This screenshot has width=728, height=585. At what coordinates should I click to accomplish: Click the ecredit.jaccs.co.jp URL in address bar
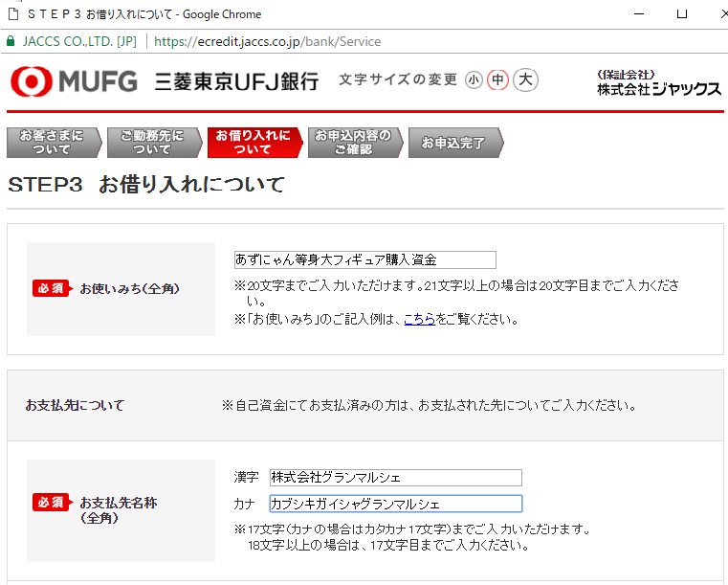coord(267,42)
